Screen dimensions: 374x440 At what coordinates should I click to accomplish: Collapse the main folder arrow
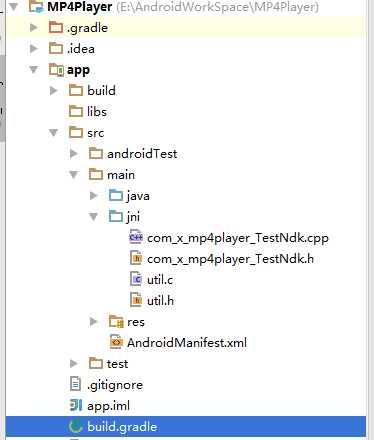[74, 175]
